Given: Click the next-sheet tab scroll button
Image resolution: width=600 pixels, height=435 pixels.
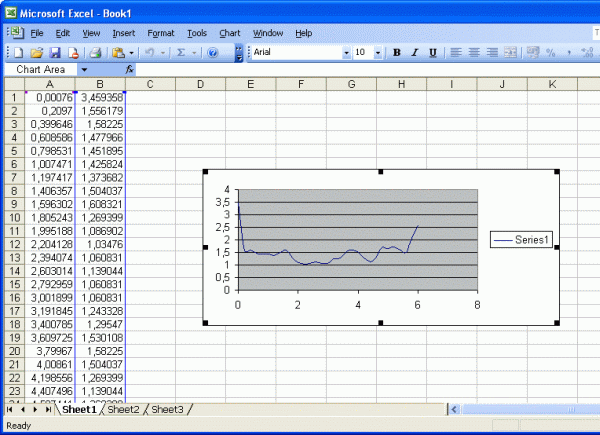Looking at the screenshot, I should [35, 409].
